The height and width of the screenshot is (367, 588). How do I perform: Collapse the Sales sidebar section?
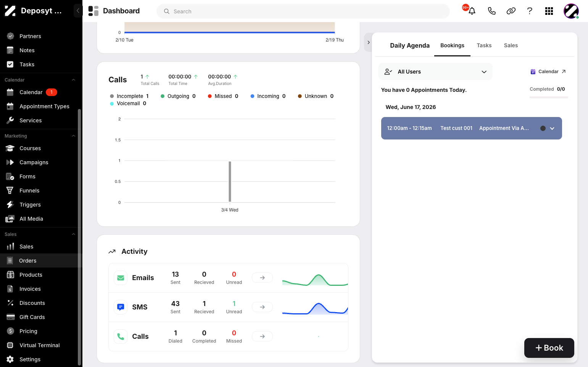(74, 234)
